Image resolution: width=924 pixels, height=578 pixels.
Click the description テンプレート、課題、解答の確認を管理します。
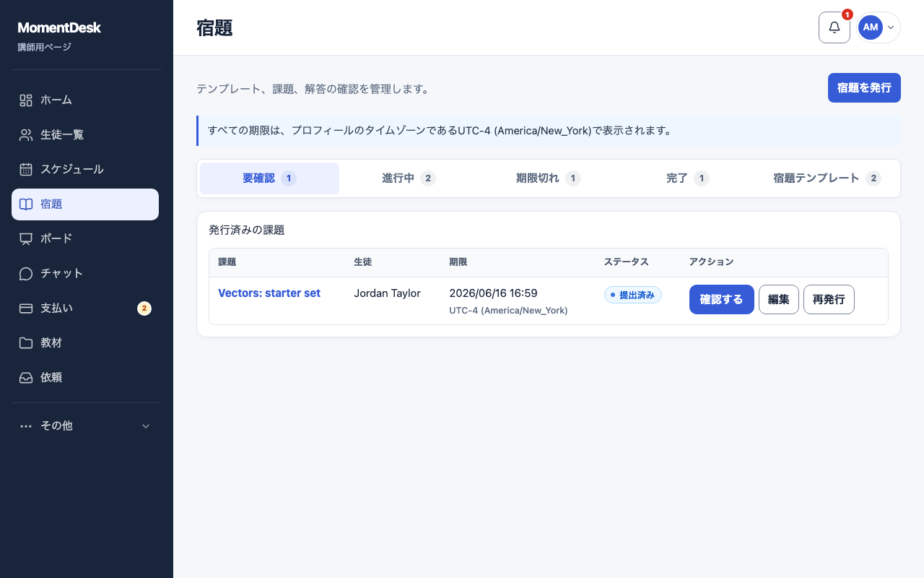[x=314, y=90]
